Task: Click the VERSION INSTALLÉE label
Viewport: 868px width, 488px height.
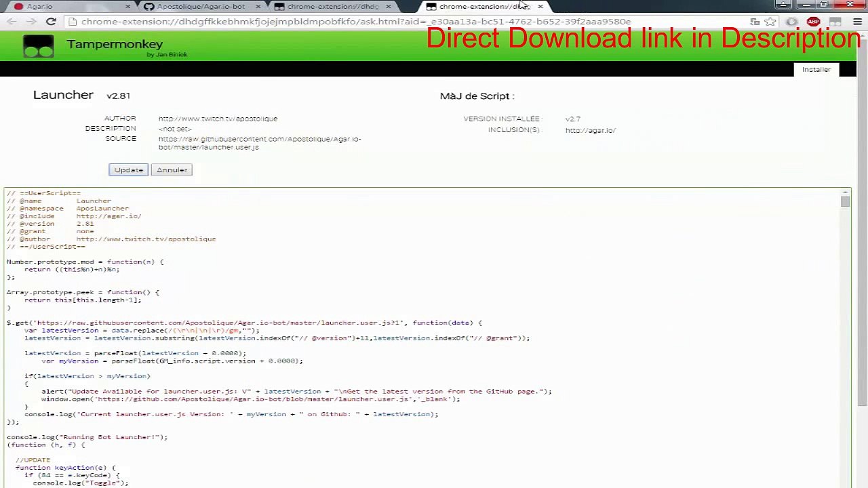Action: click(502, 119)
